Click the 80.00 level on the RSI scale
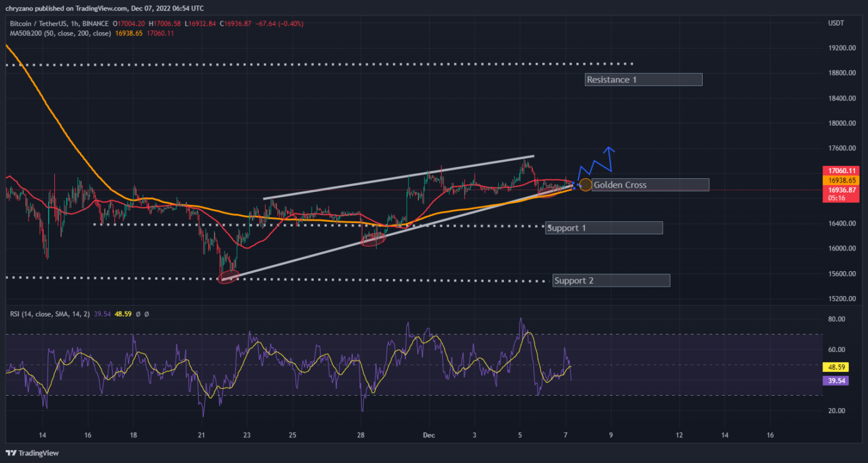Image resolution: width=868 pixels, height=463 pixels. pyautogui.click(x=836, y=319)
